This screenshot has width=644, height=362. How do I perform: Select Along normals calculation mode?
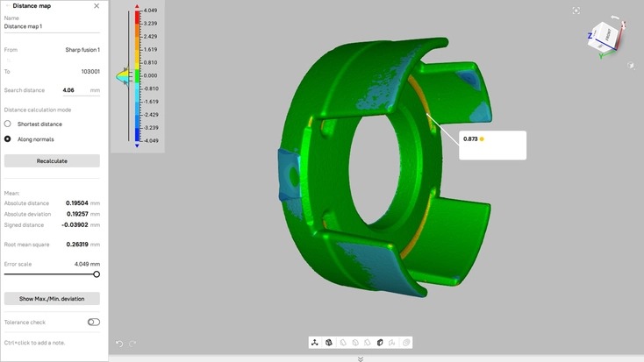8,138
